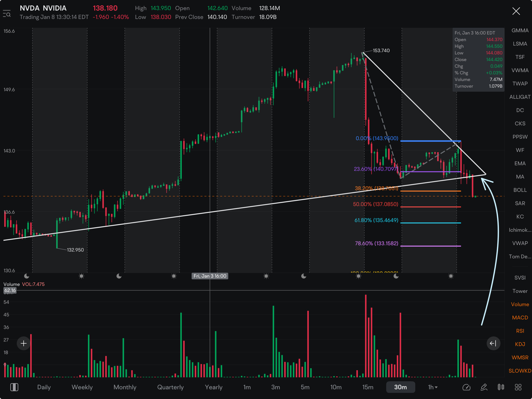Click the 62.16 volume axis marker
Image resolution: width=532 pixels, height=399 pixels.
click(10, 290)
